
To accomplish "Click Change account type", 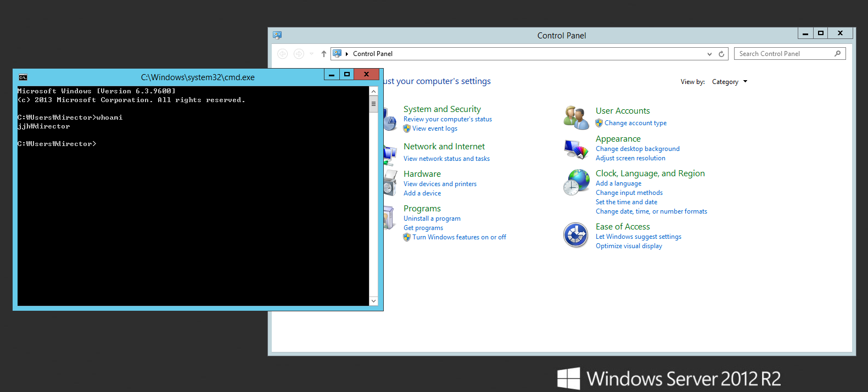I will pos(635,123).
